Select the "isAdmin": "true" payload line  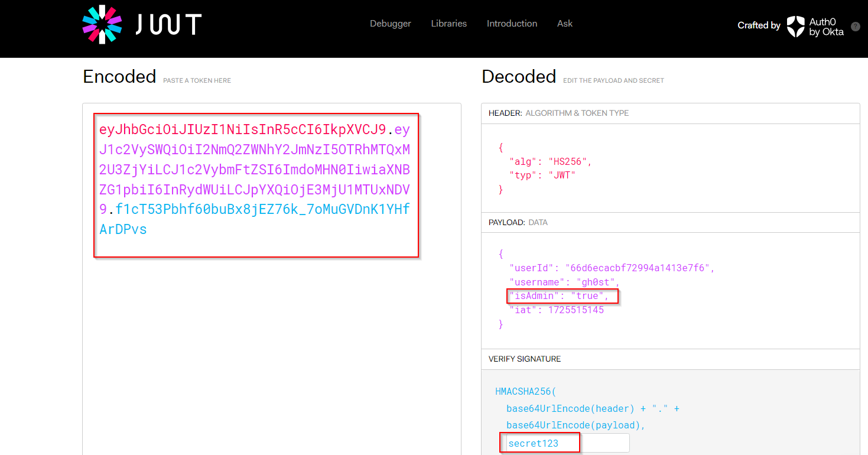click(x=559, y=296)
